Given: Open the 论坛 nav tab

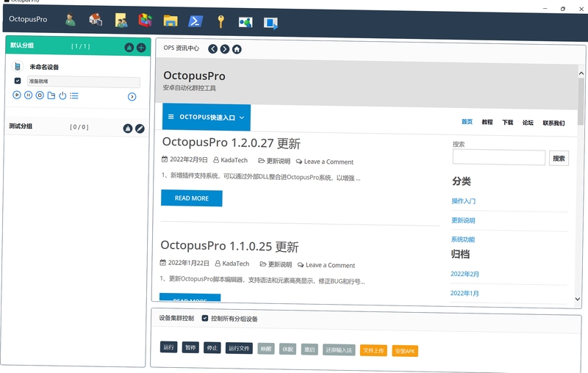Looking at the screenshot, I should click(528, 123).
